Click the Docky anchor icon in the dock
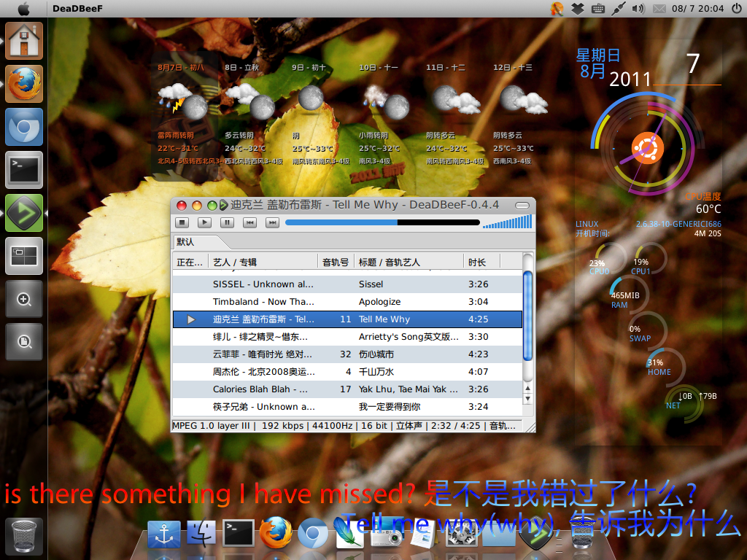747x560 pixels. tap(164, 534)
